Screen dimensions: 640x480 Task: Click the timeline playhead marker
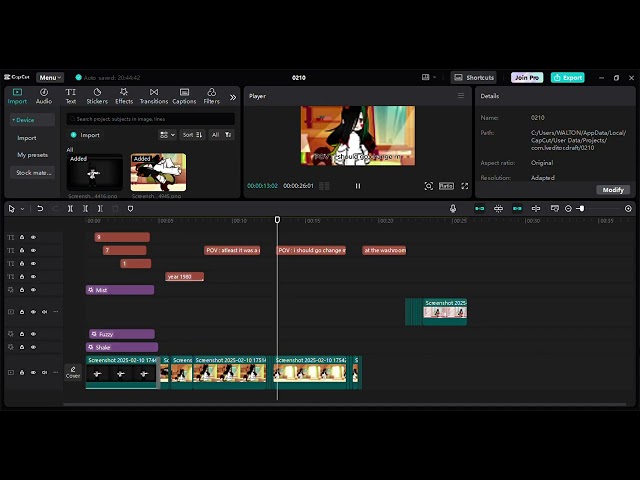(x=277, y=220)
